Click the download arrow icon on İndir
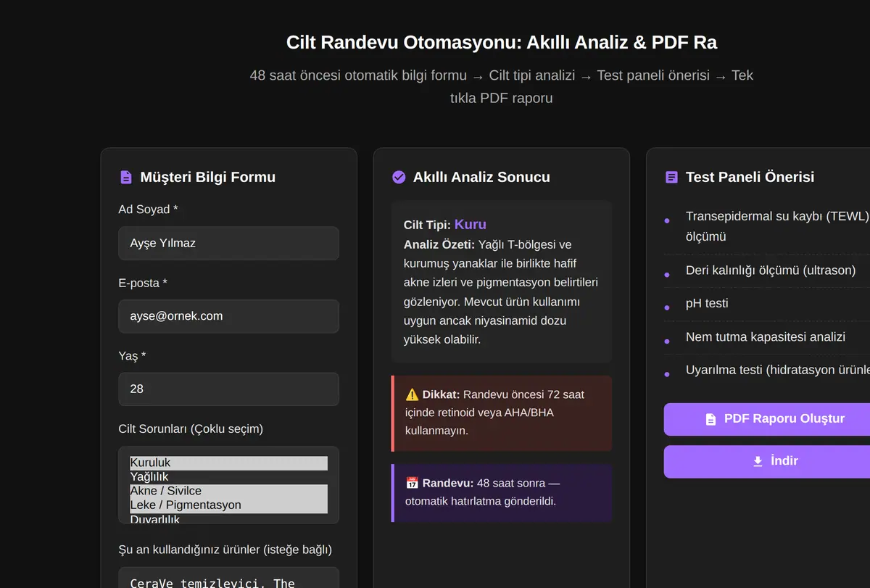 click(758, 461)
